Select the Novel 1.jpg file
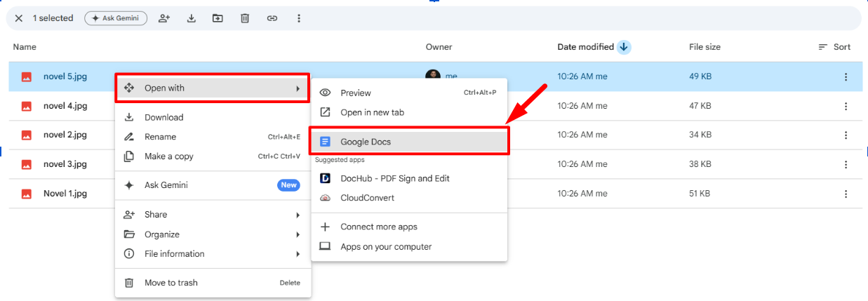 (x=65, y=194)
